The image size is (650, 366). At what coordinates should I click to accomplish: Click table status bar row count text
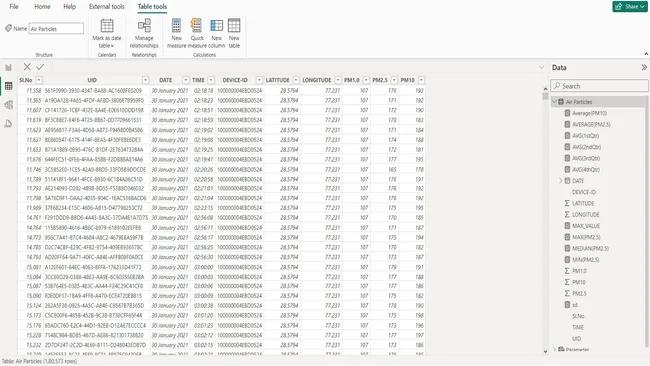39,361
